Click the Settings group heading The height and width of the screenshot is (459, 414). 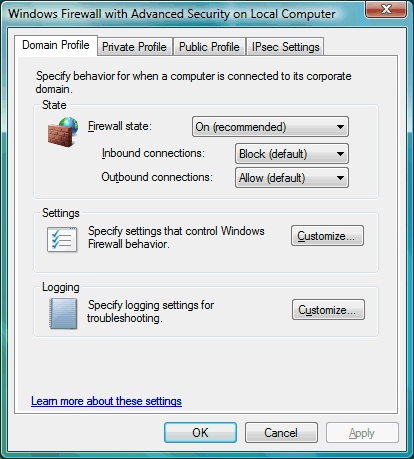pyautogui.click(x=61, y=213)
